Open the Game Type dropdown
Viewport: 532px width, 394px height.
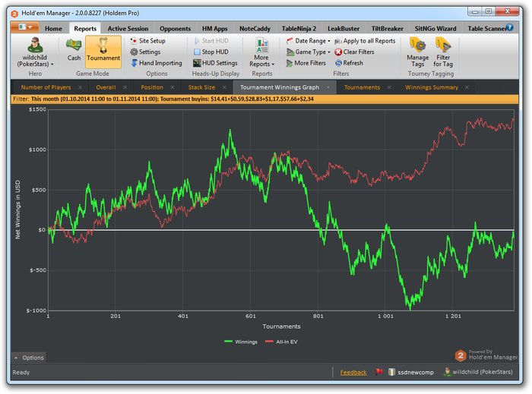point(312,52)
